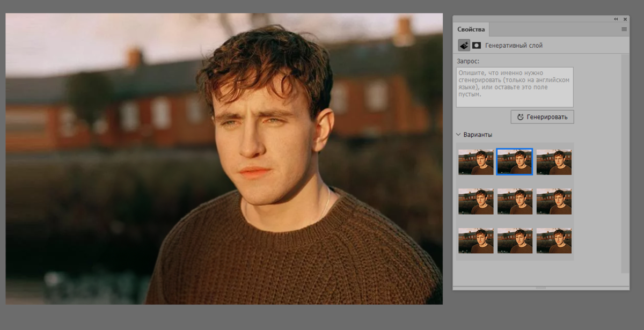Image resolution: width=644 pixels, height=330 pixels.
Task: Click the Запрос: label
Action: click(468, 61)
